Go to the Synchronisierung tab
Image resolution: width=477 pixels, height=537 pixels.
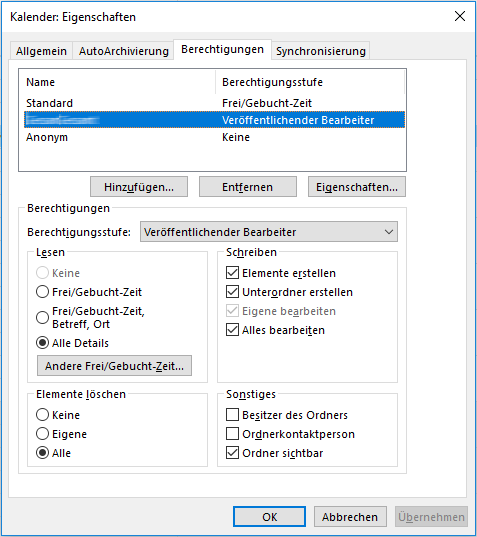321,51
